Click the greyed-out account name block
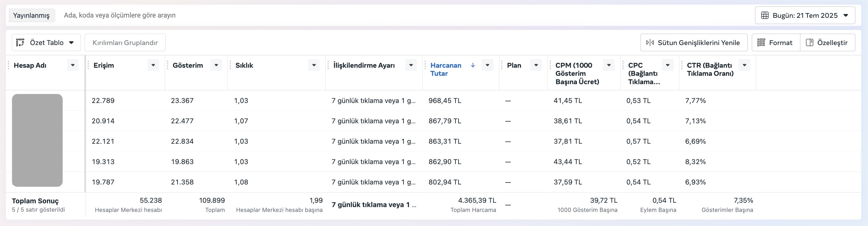 coord(37,140)
